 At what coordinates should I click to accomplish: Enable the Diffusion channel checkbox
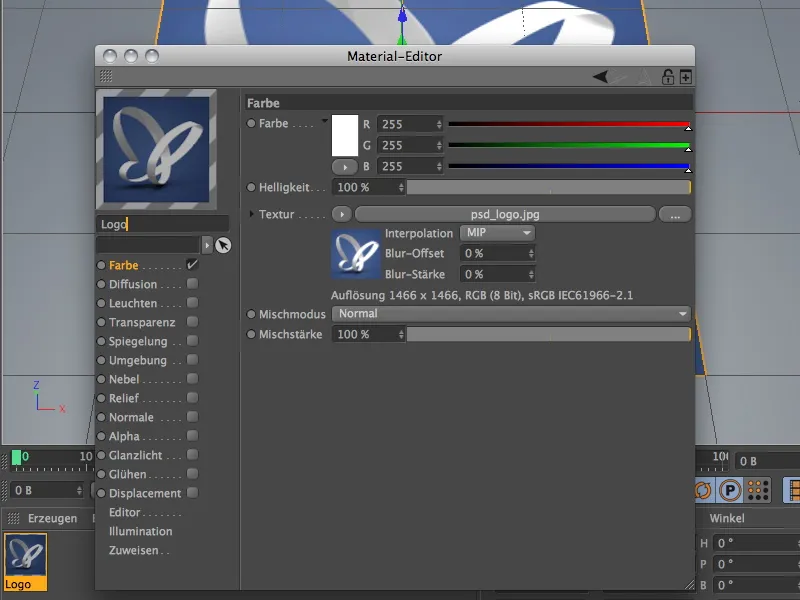pyautogui.click(x=192, y=284)
